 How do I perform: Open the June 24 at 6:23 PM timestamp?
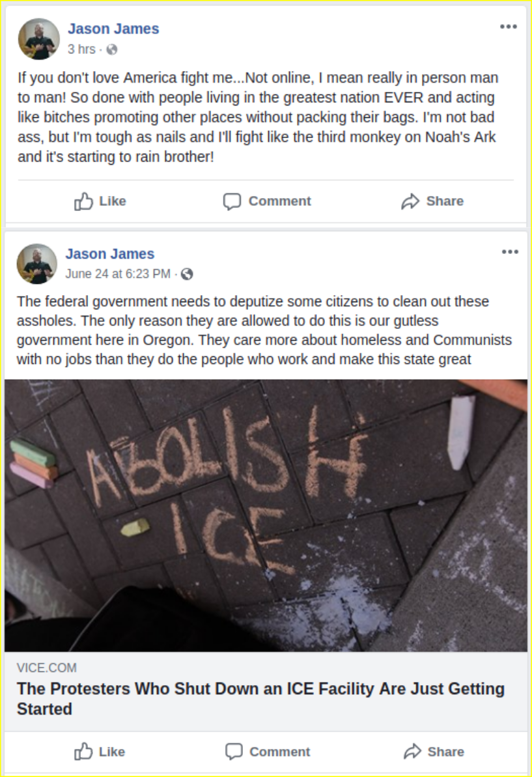pos(118,274)
